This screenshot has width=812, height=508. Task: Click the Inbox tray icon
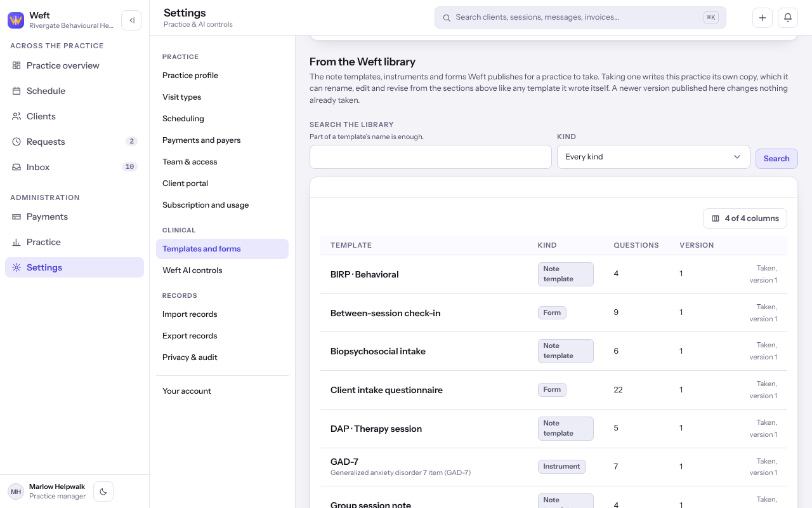16,167
